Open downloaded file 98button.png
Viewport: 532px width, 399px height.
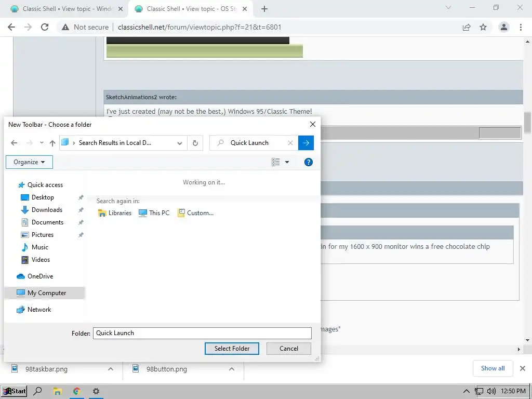pyautogui.click(x=166, y=369)
